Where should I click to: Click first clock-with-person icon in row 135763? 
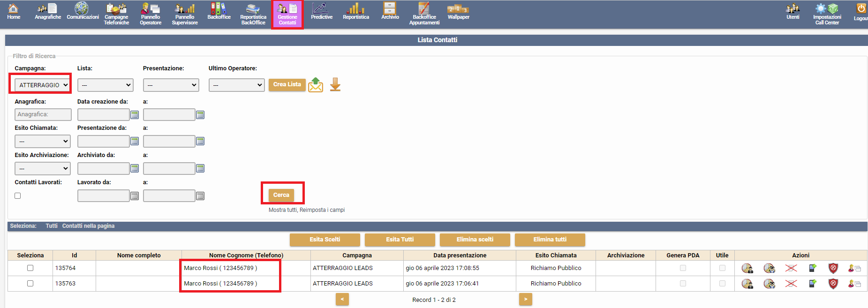point(747,284)
